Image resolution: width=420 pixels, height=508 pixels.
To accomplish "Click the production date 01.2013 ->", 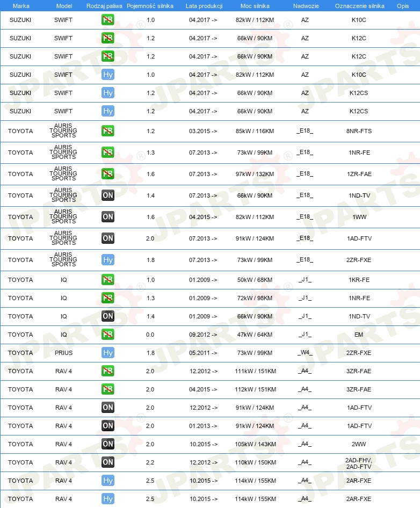I will pyautogui.click(x=203, y=426).
